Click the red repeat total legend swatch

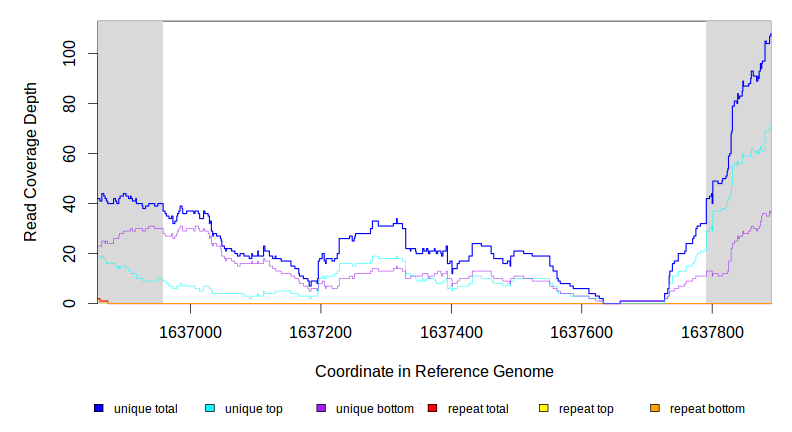432,409
